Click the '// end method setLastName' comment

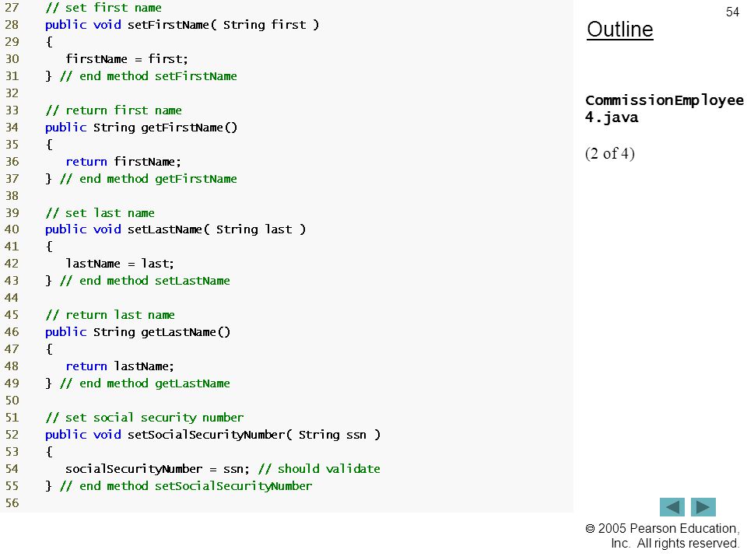(x=146, y=281)
